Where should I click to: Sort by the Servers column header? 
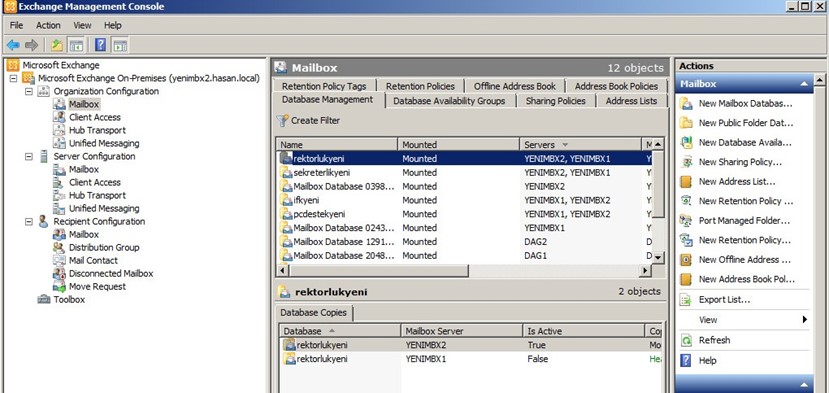tap(580, 144)
